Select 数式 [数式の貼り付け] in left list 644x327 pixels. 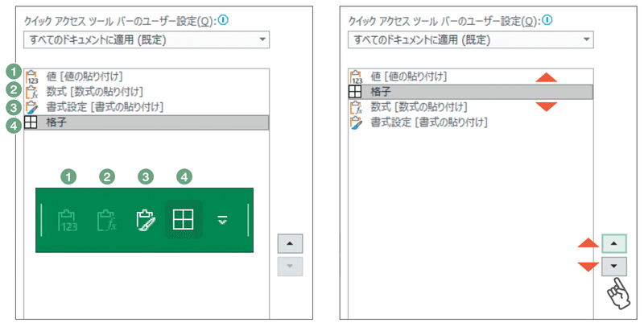147,92
